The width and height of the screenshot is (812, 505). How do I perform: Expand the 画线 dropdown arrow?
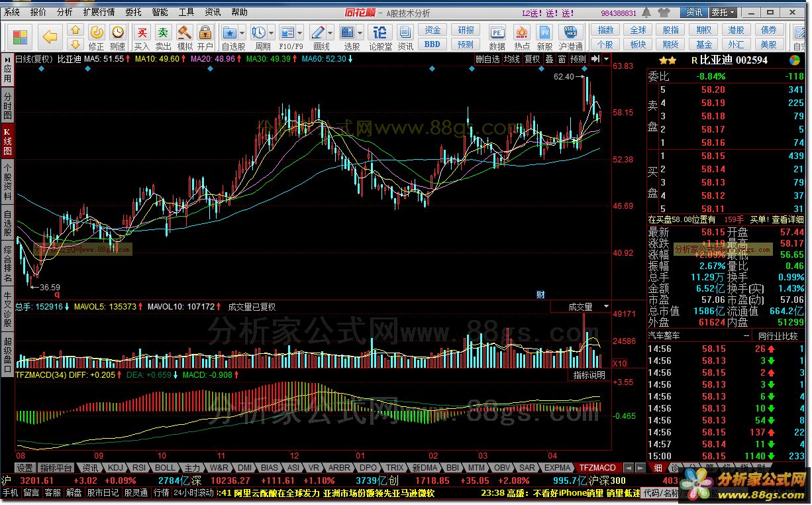tap(330, 32)
